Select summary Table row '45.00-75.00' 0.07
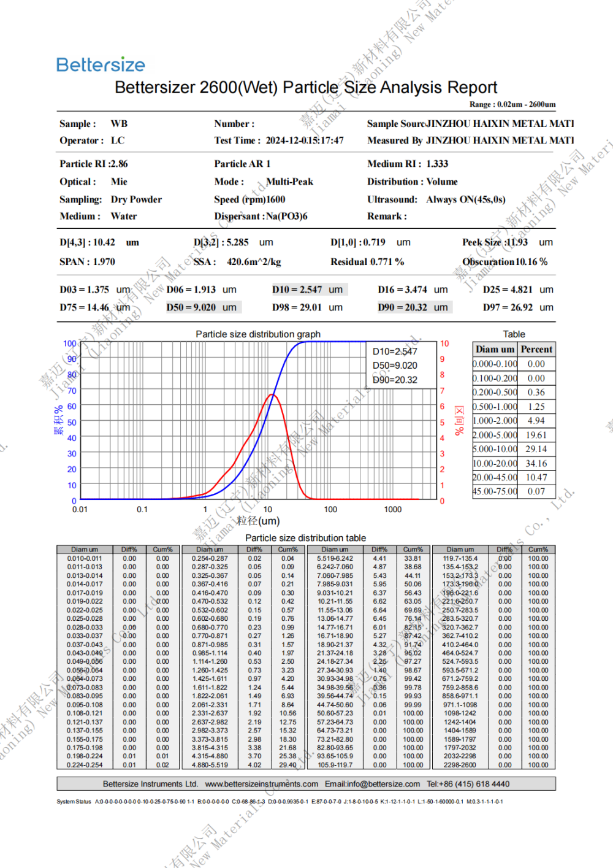This screenshot has width=613, height=868. [x=514, y=491]
